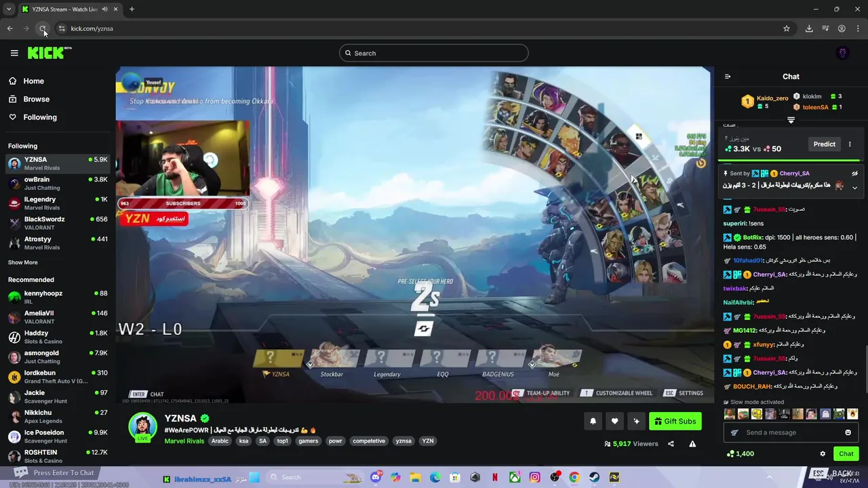868x488 pixels.
Task: Reload the page in the browser
Action: [43, 28]
